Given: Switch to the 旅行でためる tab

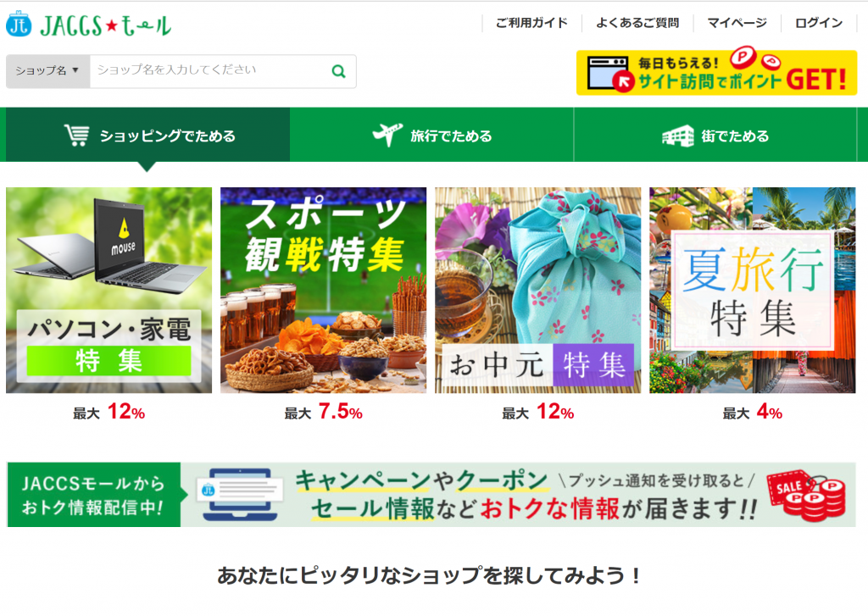Looking at the screenshot, I should coord(431,135).
